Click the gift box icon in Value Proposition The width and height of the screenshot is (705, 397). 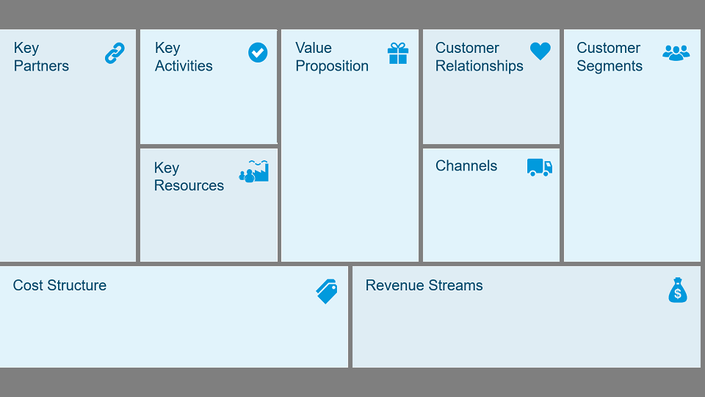(398, 54)
